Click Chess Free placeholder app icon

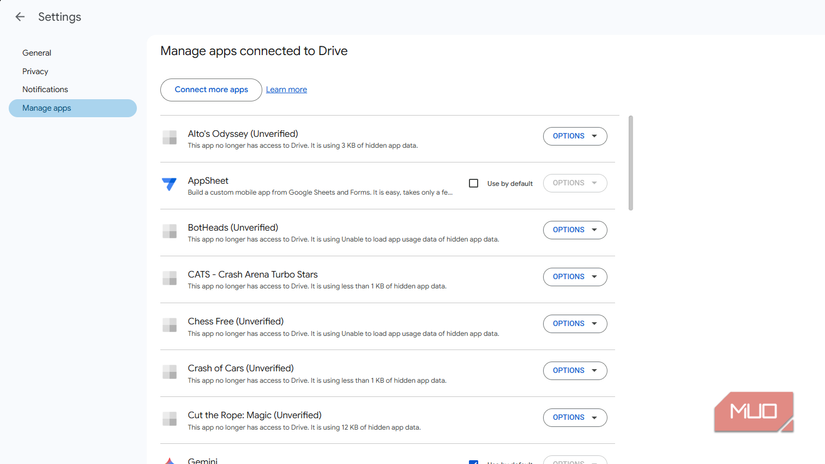(x=169, y=325)
